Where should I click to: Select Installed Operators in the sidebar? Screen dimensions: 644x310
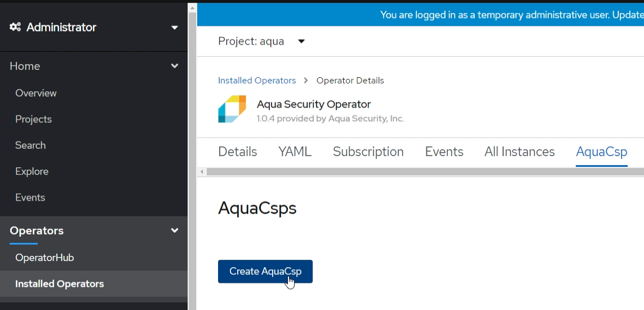[59, 284]
